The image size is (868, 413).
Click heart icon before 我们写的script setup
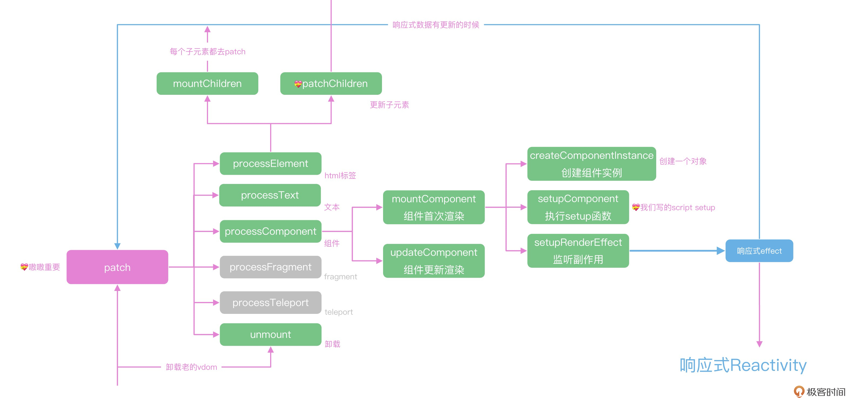point(635,207)
